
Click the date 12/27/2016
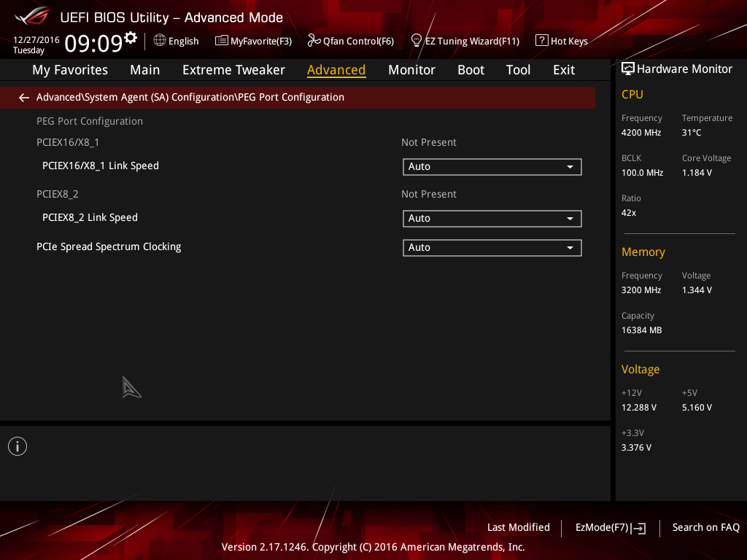pyautogui.click(x=36, y=40)
